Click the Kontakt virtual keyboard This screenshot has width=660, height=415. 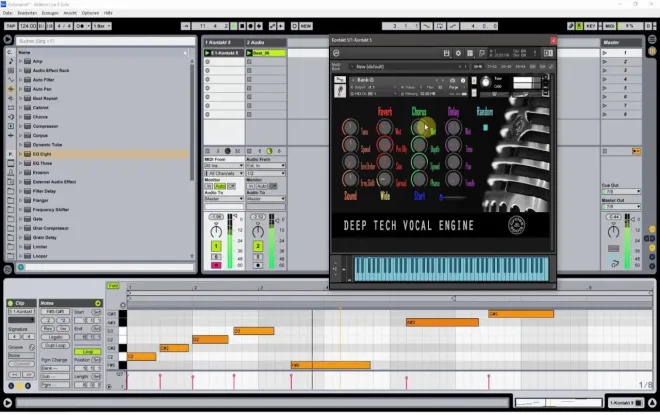(x=451, y=269)
